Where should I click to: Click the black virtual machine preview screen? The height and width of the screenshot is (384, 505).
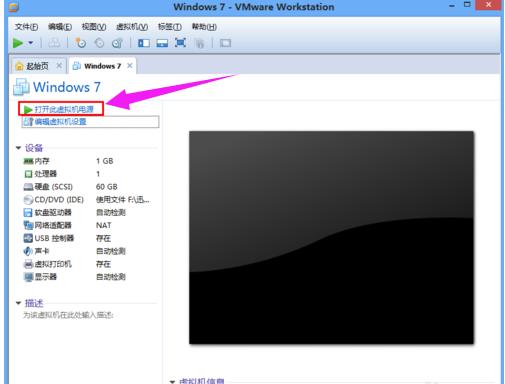click(x=331, y=237)
